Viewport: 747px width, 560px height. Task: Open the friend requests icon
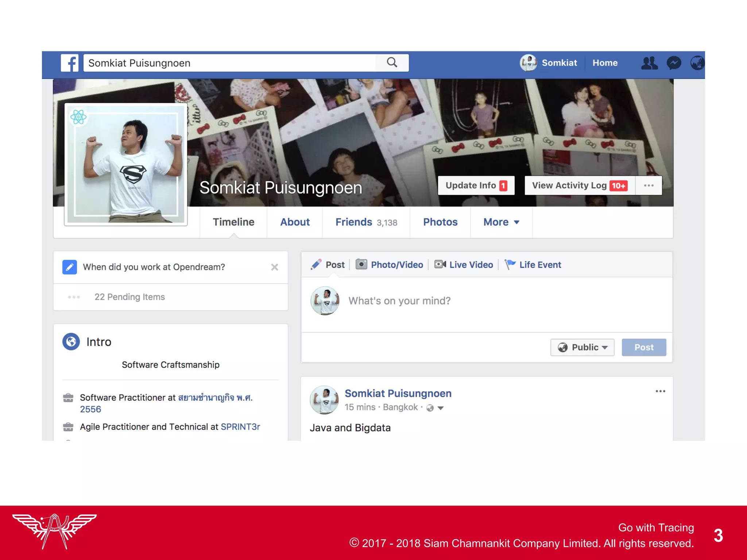(x=649, y=63)
